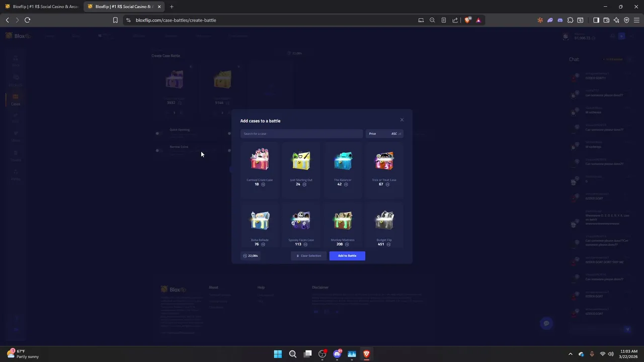Open the Discord extension icon in toolbar
The width and height of the screenshot is (644, 362).
[560, 20]
